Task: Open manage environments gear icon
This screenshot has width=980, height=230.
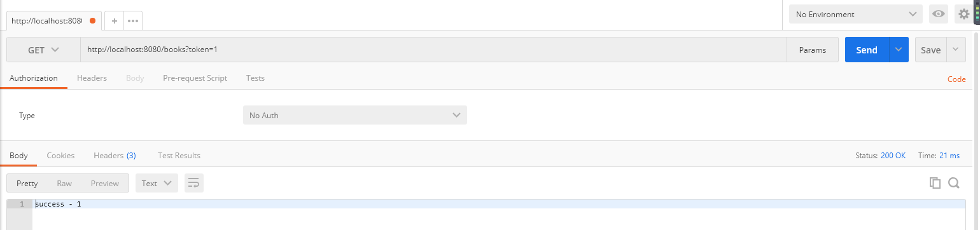Action: tap(964, 14)
